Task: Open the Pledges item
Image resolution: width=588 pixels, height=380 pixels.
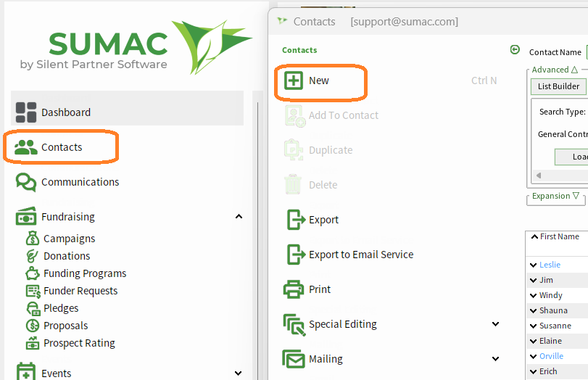Action: click(x=61, y=308)
